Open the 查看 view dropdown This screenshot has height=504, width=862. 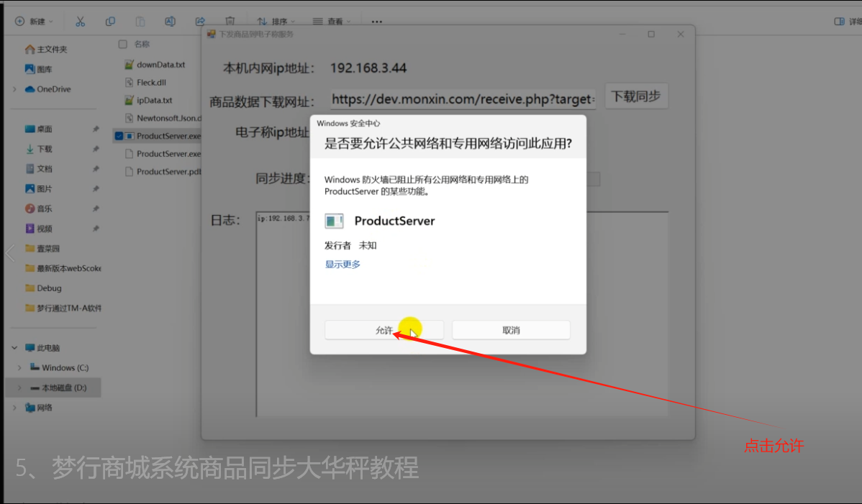coord(332,22)
